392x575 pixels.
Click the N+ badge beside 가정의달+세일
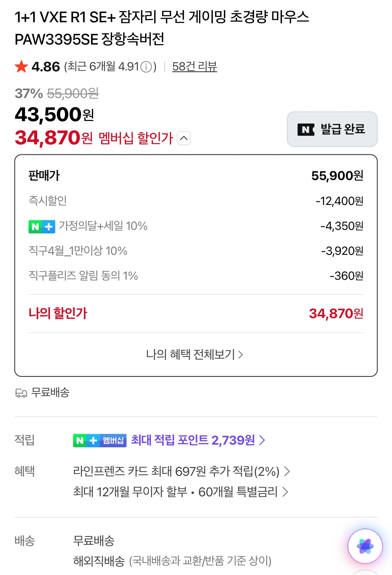(42, 227)
